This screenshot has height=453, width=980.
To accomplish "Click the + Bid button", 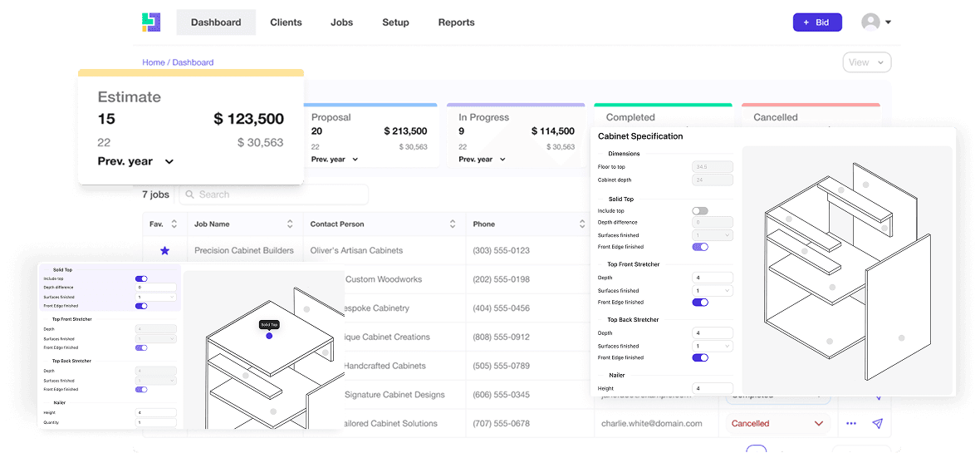I will tap(816, 22).
